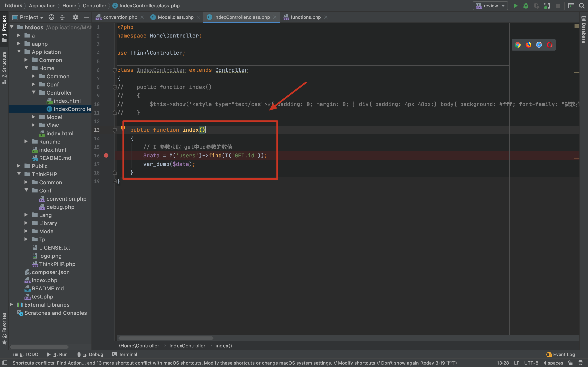Switch to the Model.class.php tab
This screenshot has height=367, width=588.
pyautogui.click(x=175, y=17)
